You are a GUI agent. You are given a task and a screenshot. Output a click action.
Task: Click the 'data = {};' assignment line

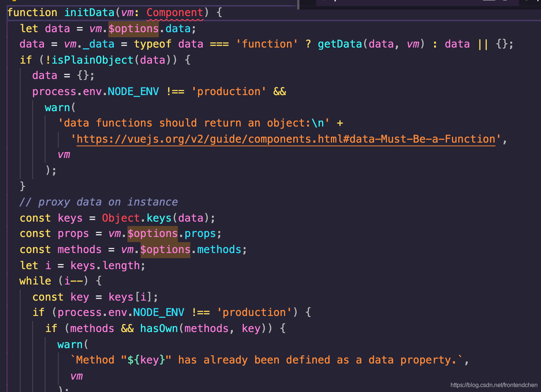coord(63,75)
